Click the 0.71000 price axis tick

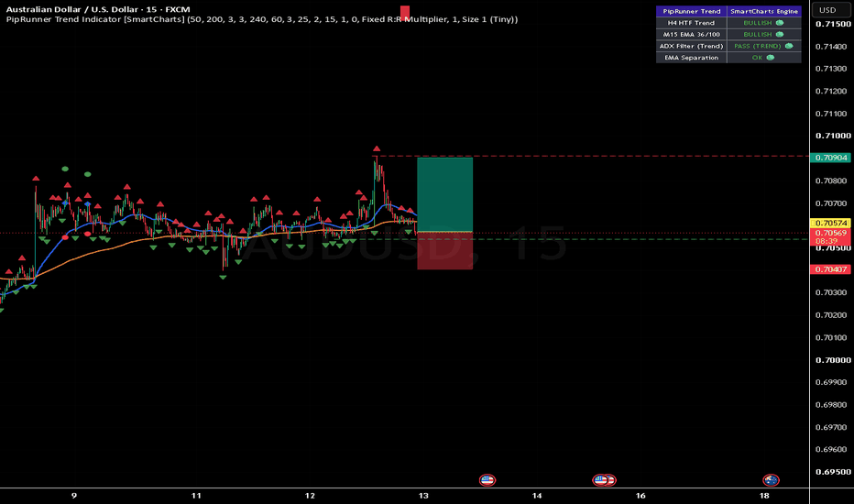[833, 136]
